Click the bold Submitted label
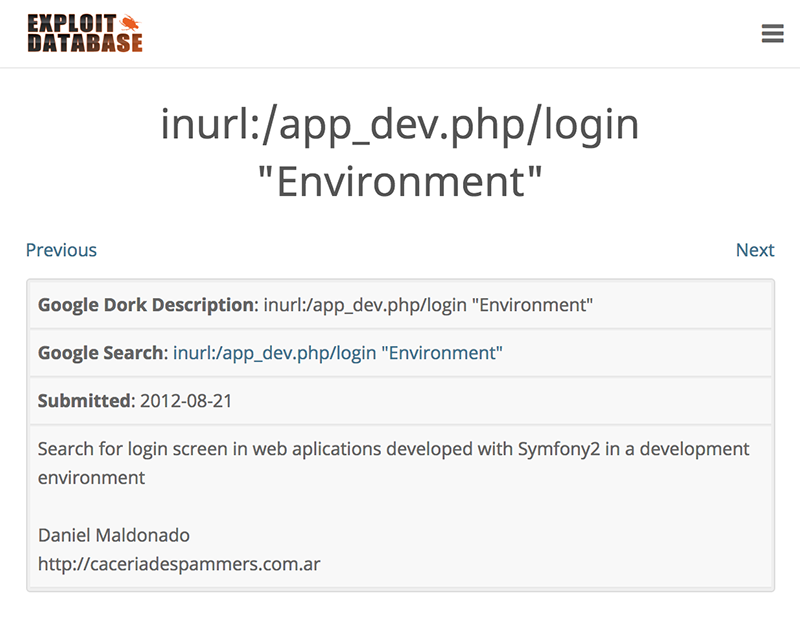The height and width of the screenshot is (617, 800). (x=84, y=401)
